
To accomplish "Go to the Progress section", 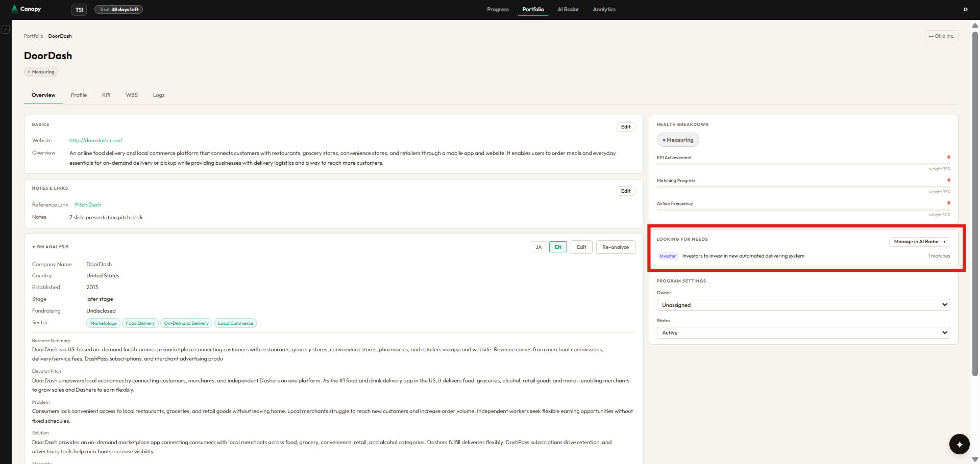I will [498, 10].
